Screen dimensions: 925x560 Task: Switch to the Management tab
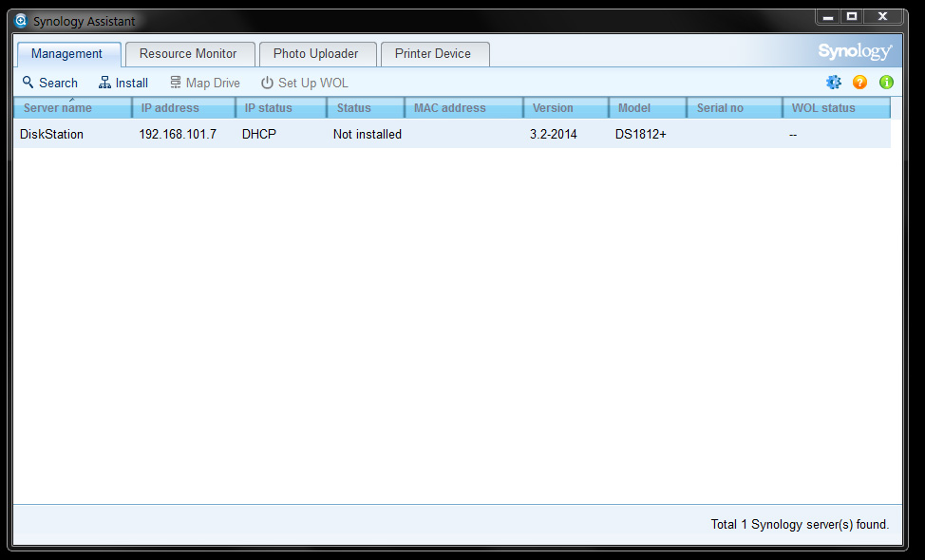click(69, 54)
